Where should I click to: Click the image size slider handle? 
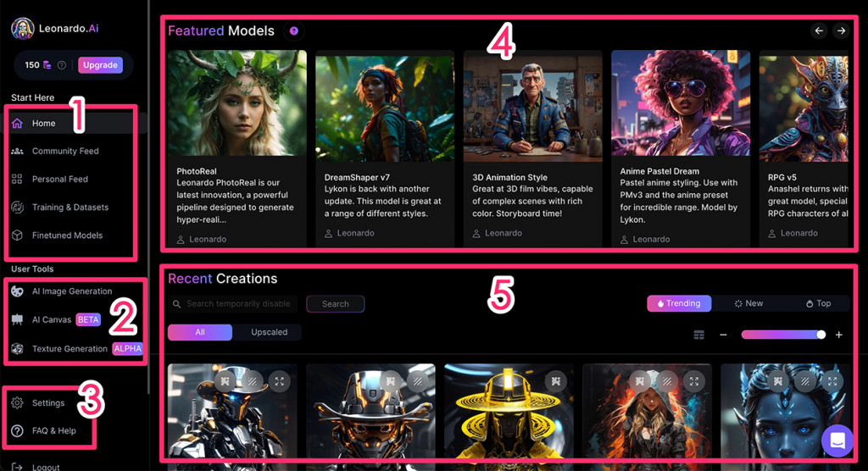click(821, 335)
